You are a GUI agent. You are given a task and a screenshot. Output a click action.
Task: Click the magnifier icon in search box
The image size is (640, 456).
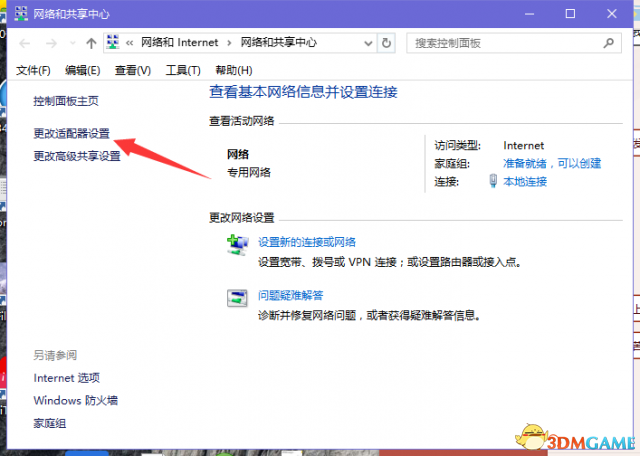click(x=612, y=43)
